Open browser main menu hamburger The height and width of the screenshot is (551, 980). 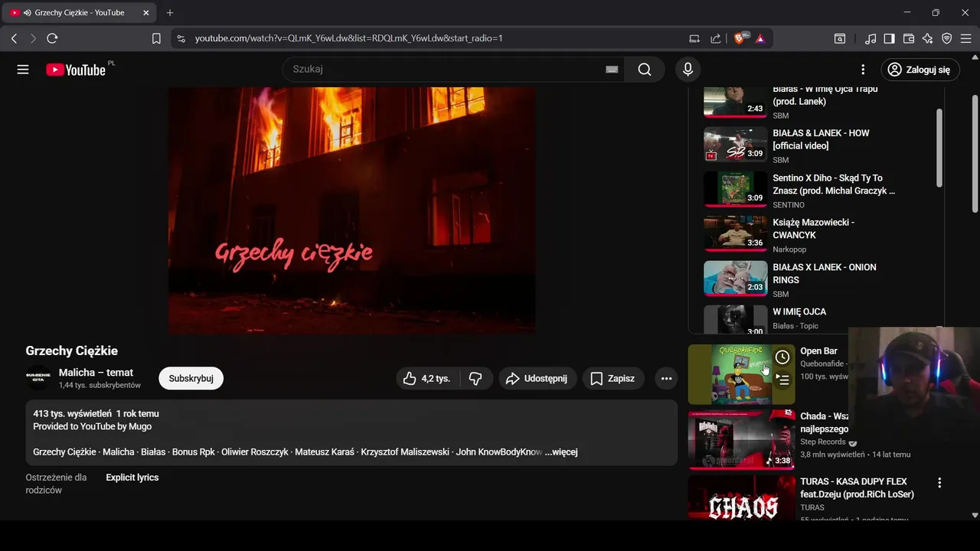point(966,38)
